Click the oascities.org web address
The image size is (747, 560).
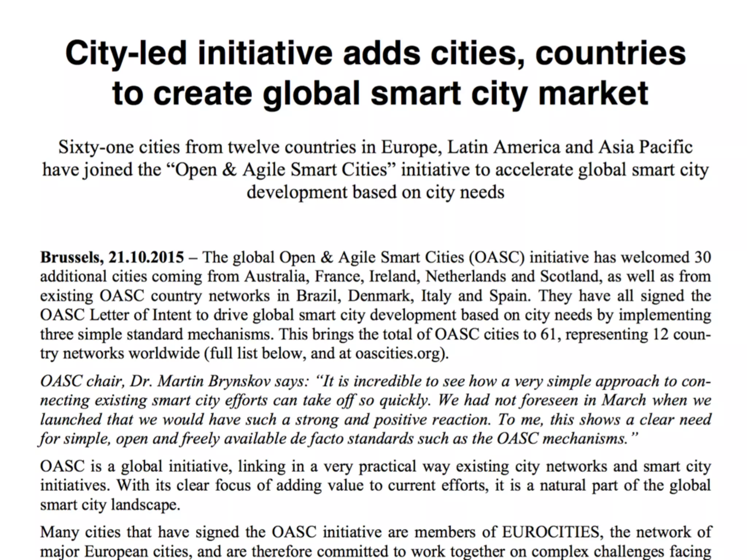point(399,353)
